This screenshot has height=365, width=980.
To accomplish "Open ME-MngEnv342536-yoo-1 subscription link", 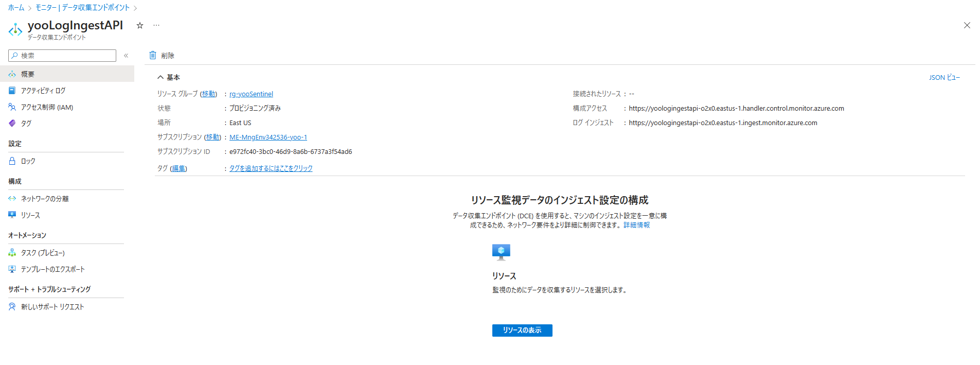I will click(x=268, y=137).
